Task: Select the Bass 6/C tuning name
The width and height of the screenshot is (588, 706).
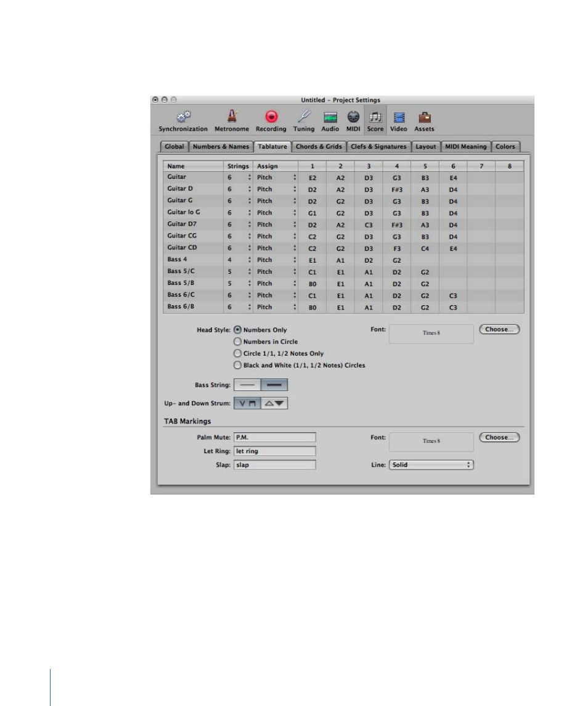Action: point(181,295)
